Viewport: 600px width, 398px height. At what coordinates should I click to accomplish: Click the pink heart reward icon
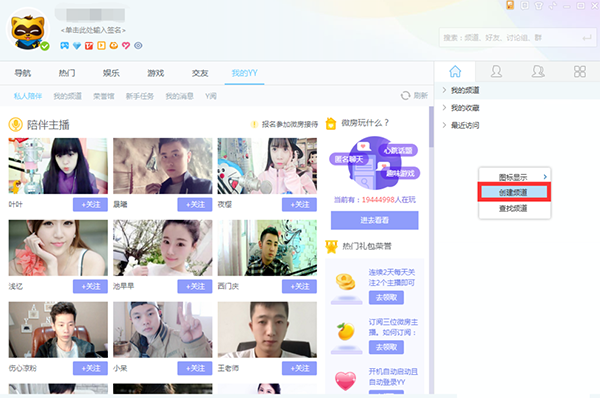point(346,381)
